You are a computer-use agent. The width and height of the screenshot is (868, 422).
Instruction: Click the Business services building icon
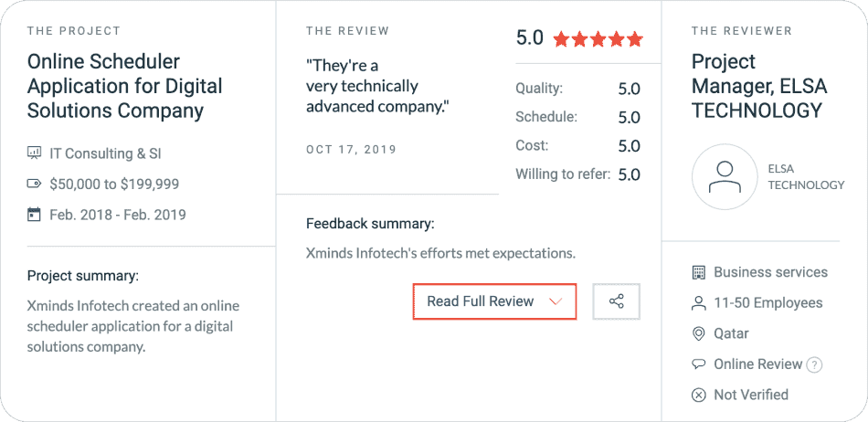pyautogui.click(x=699, y=272)
